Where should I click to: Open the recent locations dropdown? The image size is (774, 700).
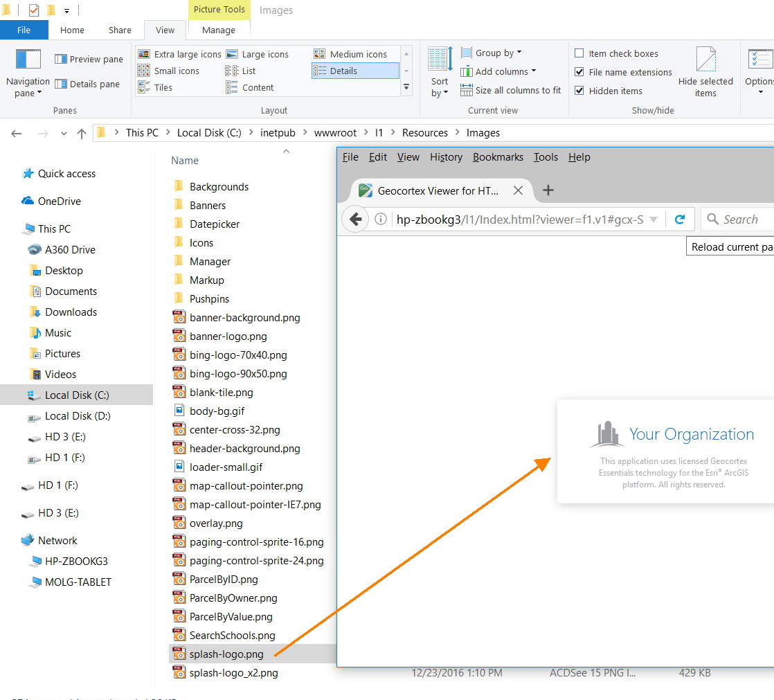click(x=64, y=134)
